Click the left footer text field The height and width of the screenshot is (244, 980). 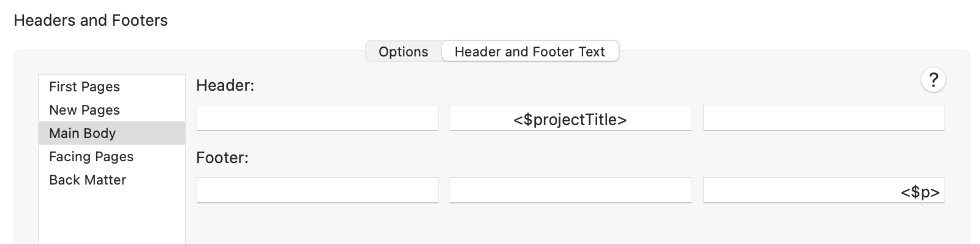pos(317,190)
